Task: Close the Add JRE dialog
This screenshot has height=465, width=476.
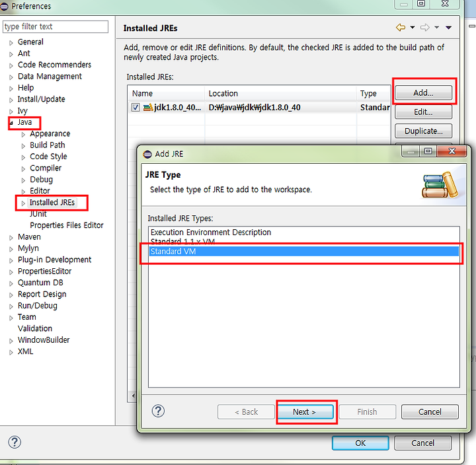Action: (x=452, y=151)
